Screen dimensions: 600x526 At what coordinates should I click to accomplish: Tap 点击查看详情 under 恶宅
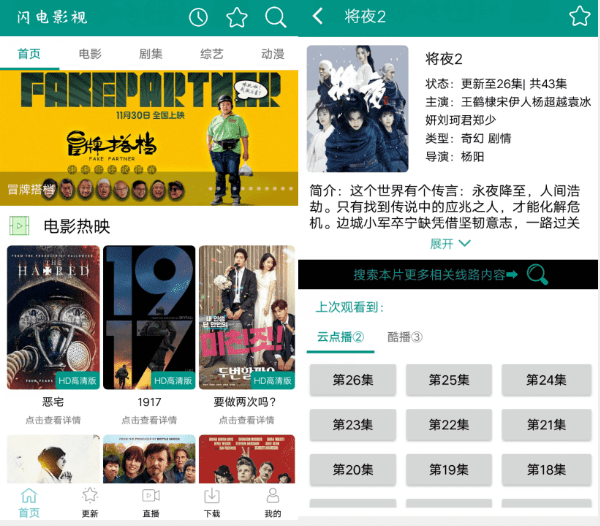[x=53, y=420]
